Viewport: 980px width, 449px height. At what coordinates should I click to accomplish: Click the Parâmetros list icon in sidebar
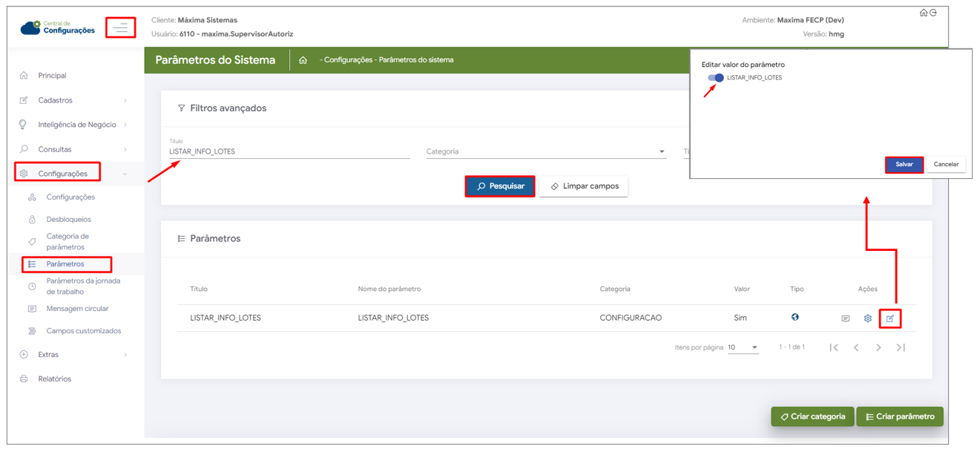32,264
